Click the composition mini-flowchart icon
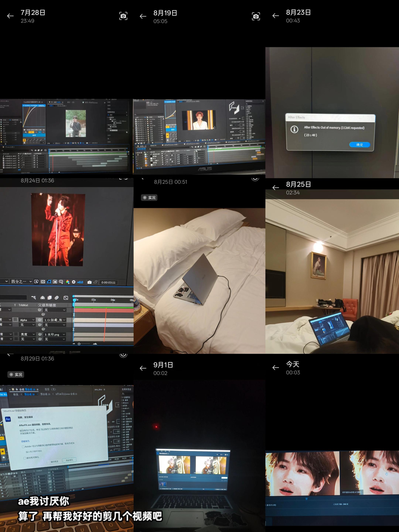 [33, 298]
